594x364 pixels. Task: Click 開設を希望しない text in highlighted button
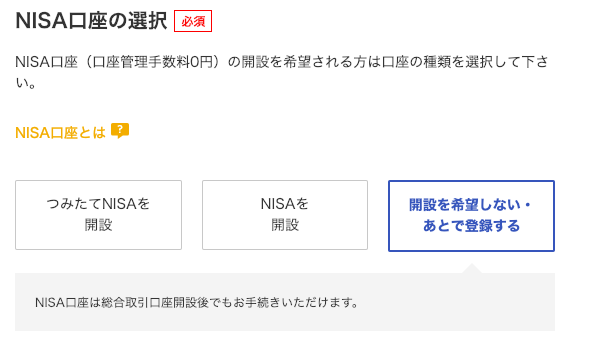[x=465, y=205]
